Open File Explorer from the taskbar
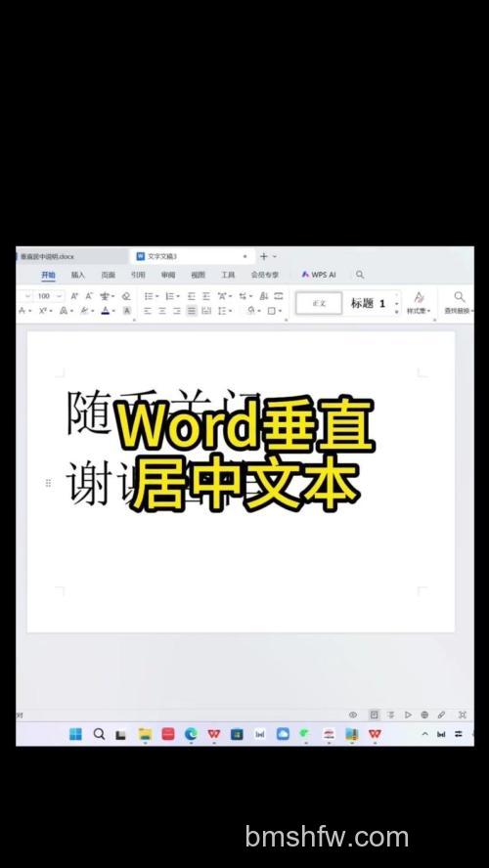Screen dimensions: 489x868 click(x=145, y=734)
